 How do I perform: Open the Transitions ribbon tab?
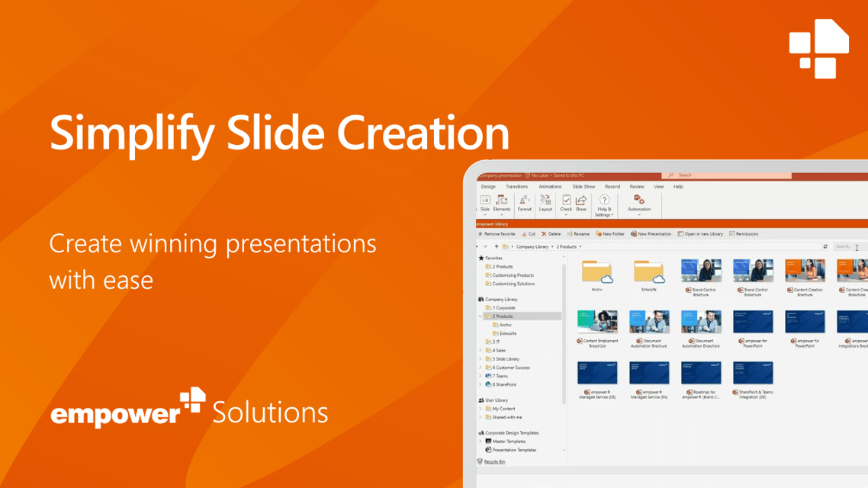tap(516, 187)
